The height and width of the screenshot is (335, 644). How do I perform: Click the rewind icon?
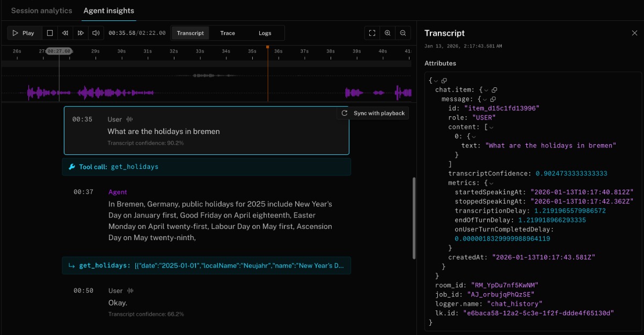point(65,33)
